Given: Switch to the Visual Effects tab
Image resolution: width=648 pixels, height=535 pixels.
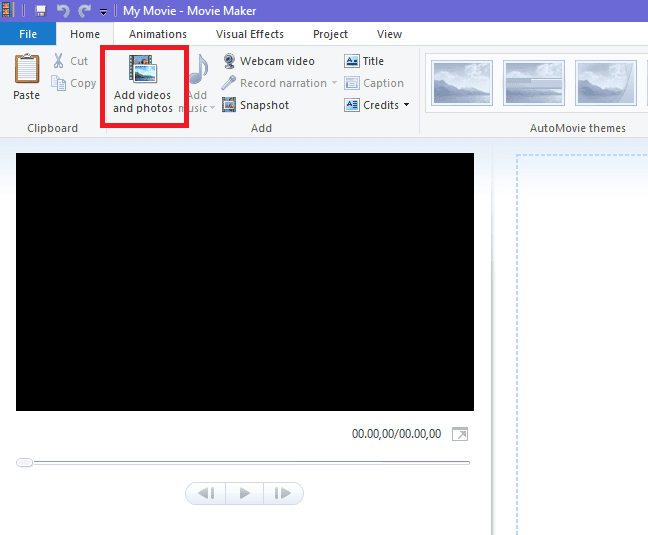Looking at the screenshot, I should point(250,34).
